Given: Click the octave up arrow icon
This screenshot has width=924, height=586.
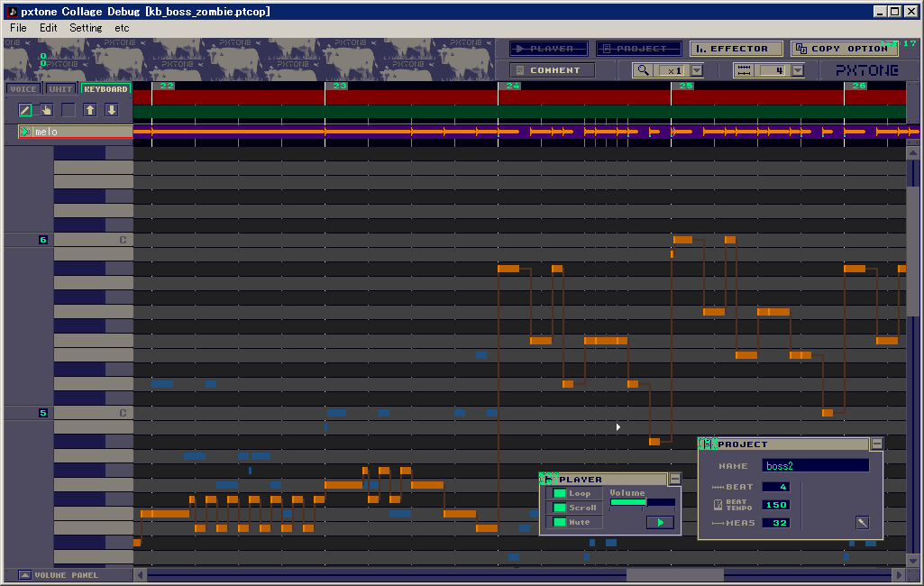Looking at the screenshot, I should tap(90, 109).
